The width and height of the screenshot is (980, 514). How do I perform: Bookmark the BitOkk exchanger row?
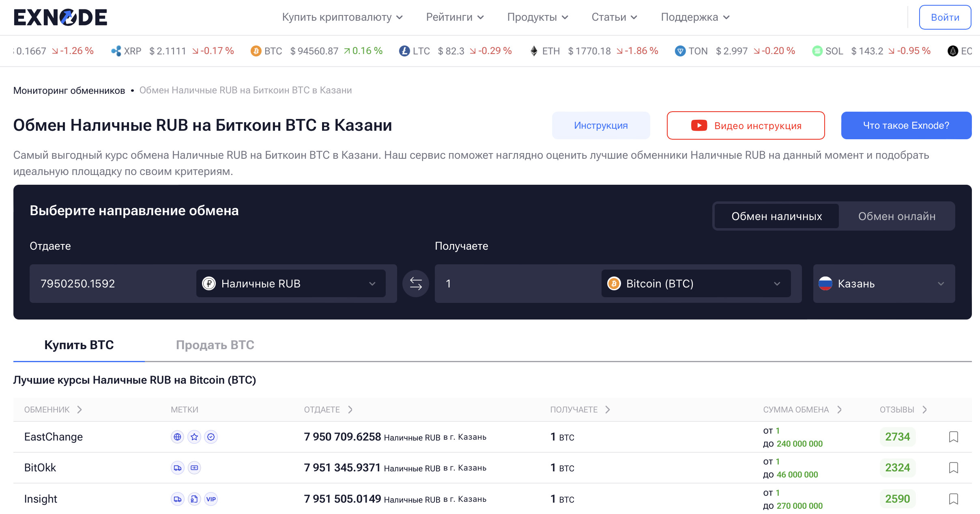[953, 468]
